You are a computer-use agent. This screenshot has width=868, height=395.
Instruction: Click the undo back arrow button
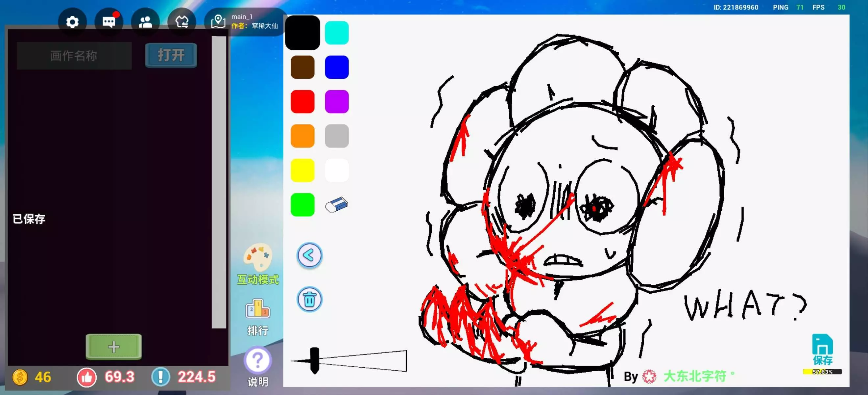coord(309,255)
